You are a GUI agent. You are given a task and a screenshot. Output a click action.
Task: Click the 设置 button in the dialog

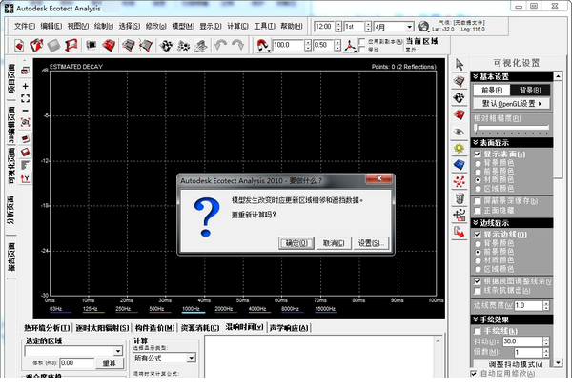[x=371, y=243]
